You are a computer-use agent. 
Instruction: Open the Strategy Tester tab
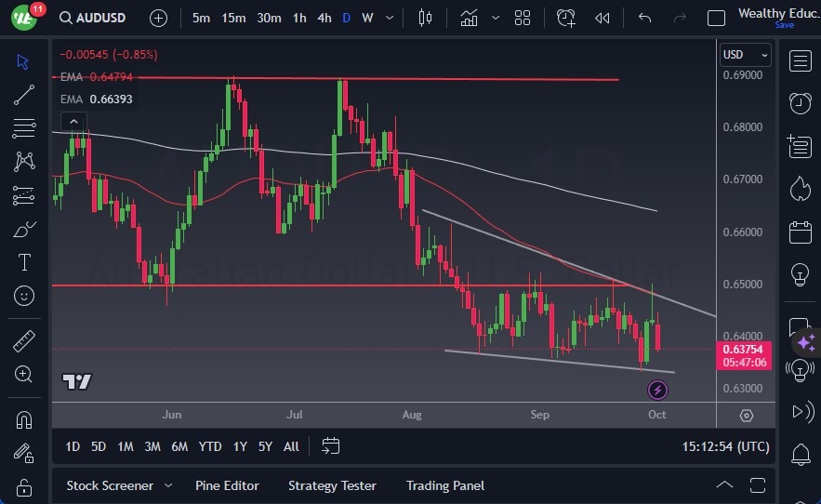click(x=332, y=485)
